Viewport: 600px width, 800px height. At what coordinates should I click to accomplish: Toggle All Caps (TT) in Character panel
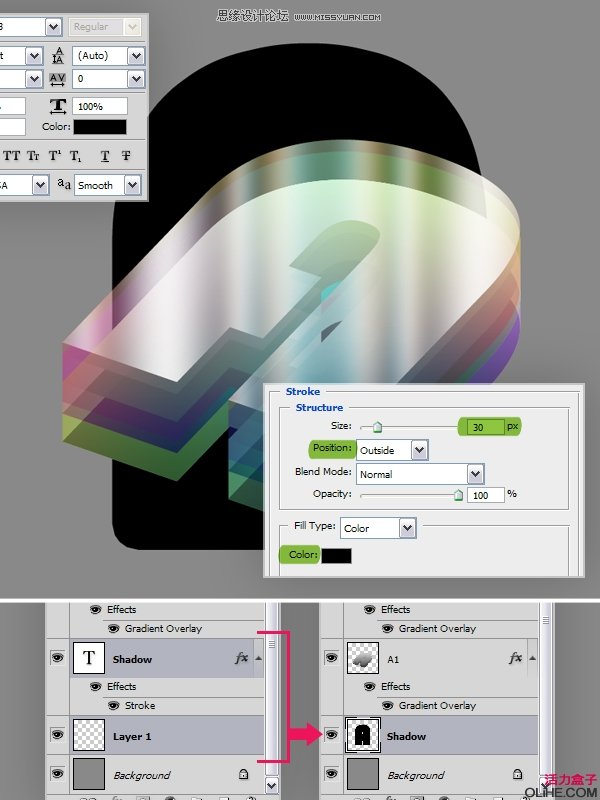12,156
